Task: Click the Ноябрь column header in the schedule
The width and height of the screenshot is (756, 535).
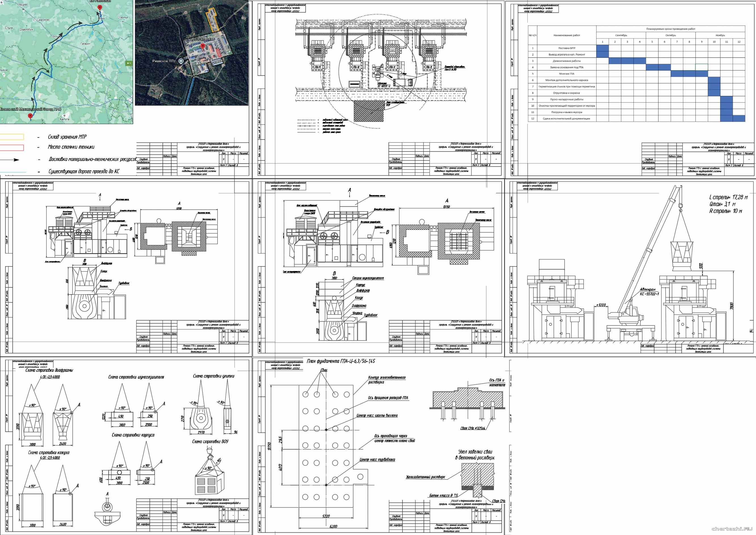Action: (720, 35)
